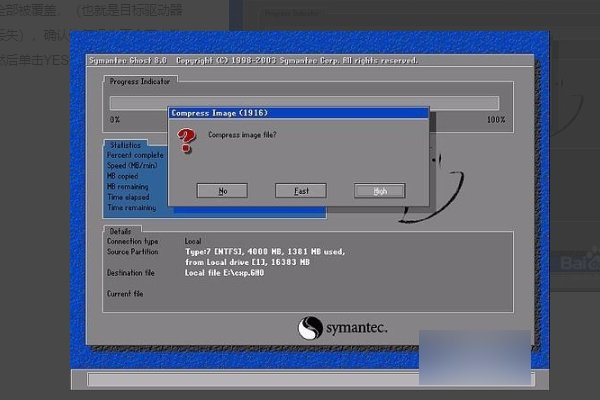Screen dimensions: 600x400
Task: Select Fast compression for the image
Action: pyautogui.click(x=301, y=191)
